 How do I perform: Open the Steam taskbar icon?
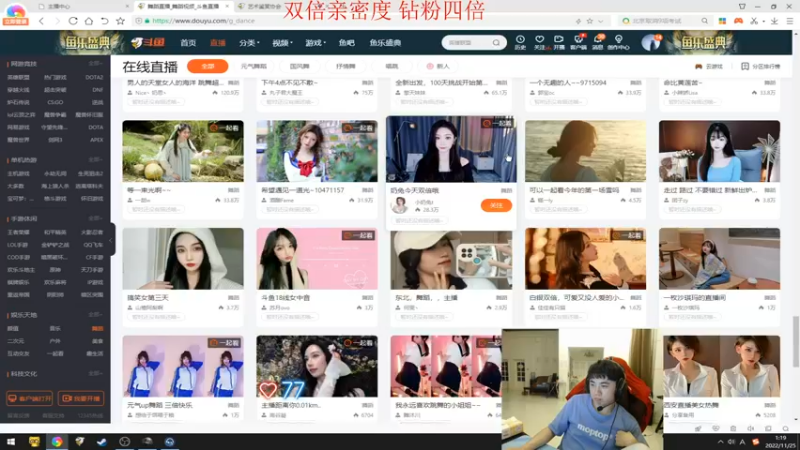pyautogui.click(x=102, y=441)
